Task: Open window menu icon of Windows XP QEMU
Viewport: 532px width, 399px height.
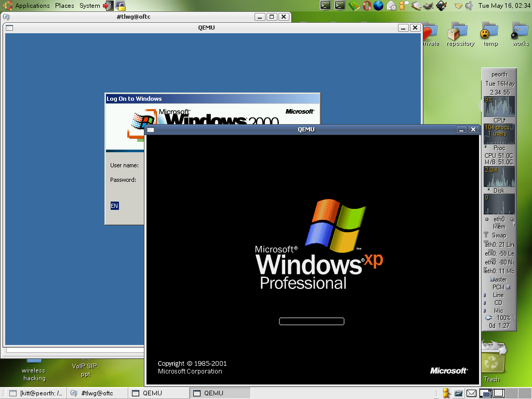Action: 151,129
